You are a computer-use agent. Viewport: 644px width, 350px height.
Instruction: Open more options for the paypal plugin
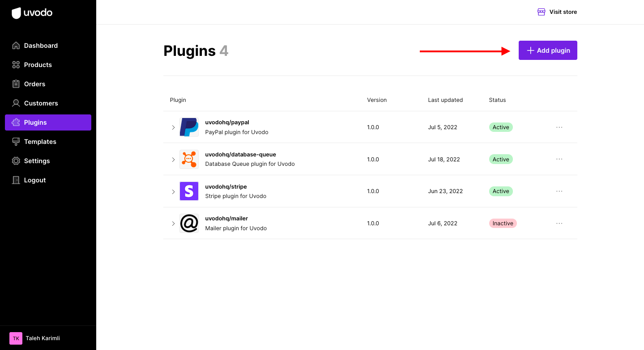[559, 127]
